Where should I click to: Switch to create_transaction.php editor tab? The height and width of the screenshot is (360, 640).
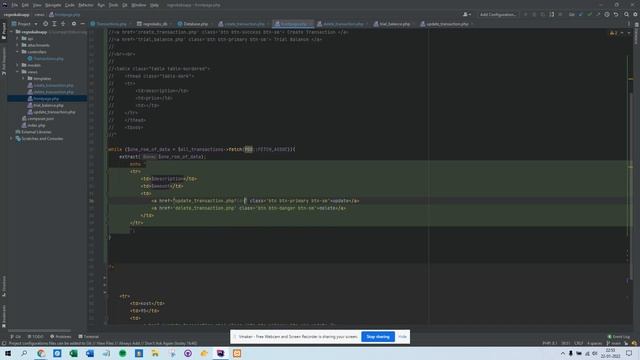242,24
